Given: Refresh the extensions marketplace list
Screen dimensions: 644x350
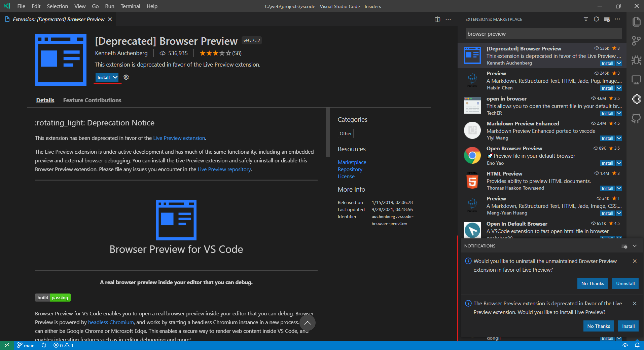Looking at the screenshot, I should (x=597, y=19).
